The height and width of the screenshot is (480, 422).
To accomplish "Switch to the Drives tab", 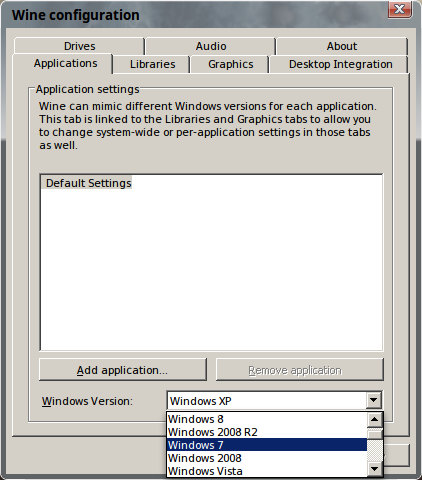I will click(x=79, y=46).
